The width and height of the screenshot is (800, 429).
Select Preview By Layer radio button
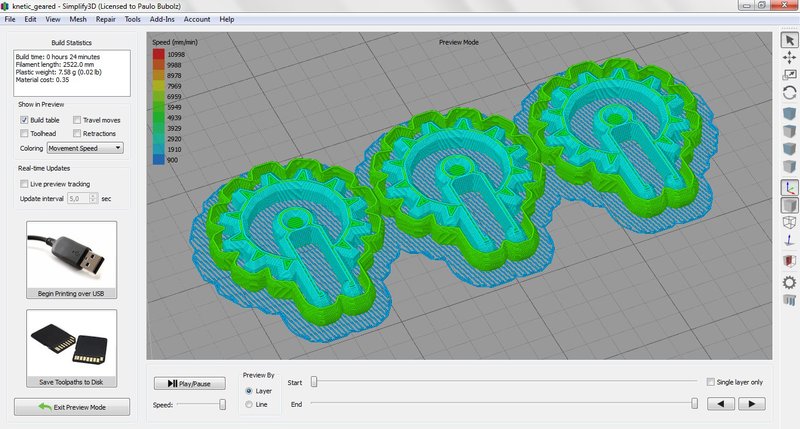pyautogui.click(x=248, y=391)
